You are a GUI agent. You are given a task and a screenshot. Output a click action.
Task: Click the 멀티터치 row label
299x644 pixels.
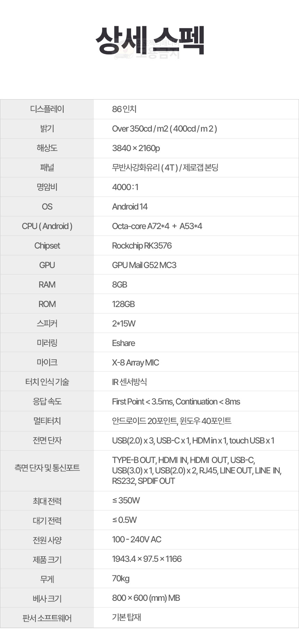[x=47, y=421]
